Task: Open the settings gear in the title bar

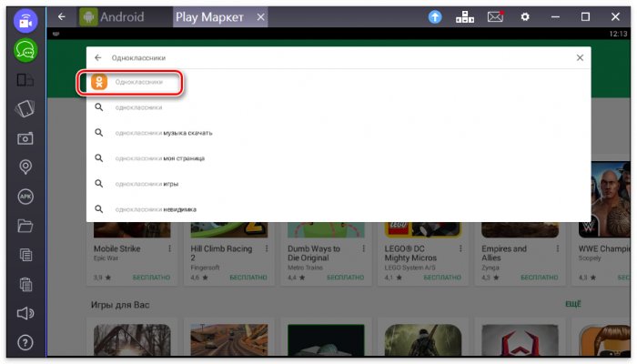Action: (525, 16)
